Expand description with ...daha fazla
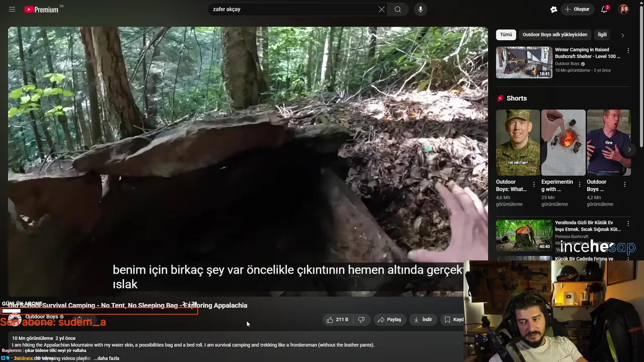Screen dimensions: 644x362 107,358
